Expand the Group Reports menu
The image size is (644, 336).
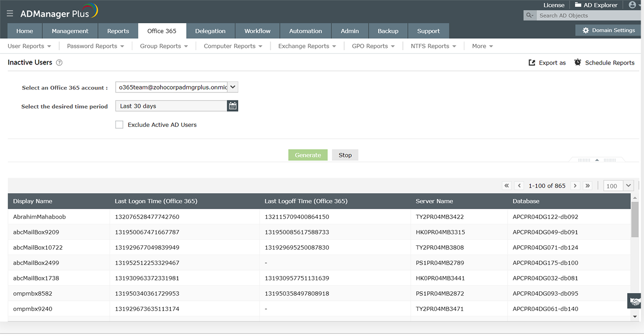tap(164, 46)
